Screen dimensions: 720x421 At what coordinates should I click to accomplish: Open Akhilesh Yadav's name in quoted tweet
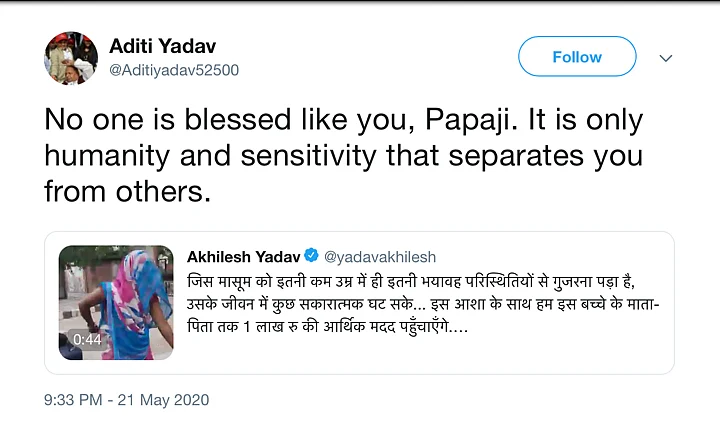tap(244, 257)
